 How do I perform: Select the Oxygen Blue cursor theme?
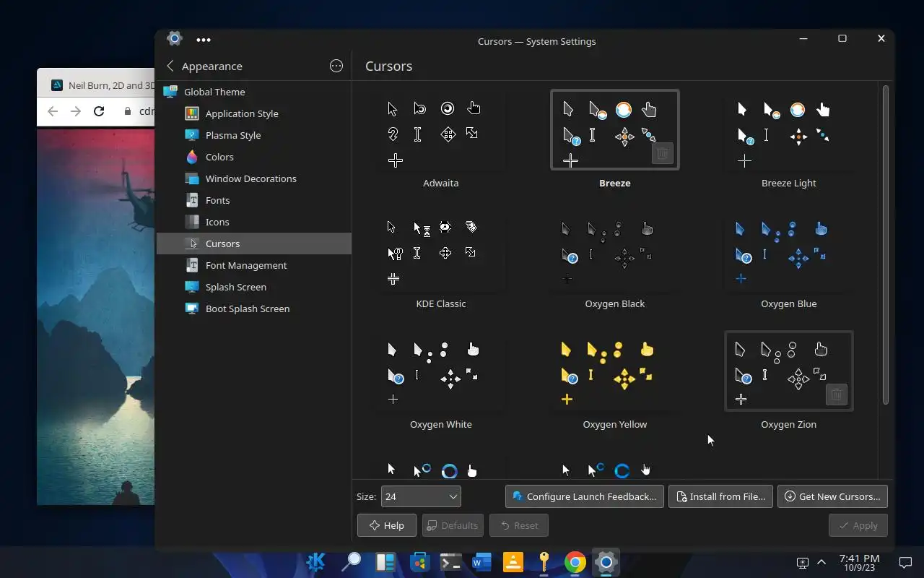pyautogui.click(x=788, y=251)
